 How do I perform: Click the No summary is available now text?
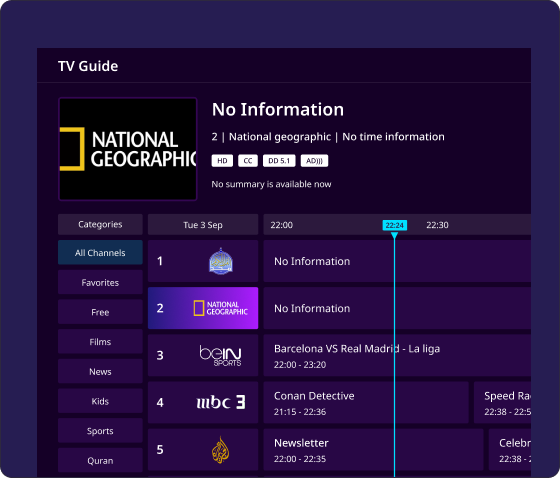click(x=271, y=184)
